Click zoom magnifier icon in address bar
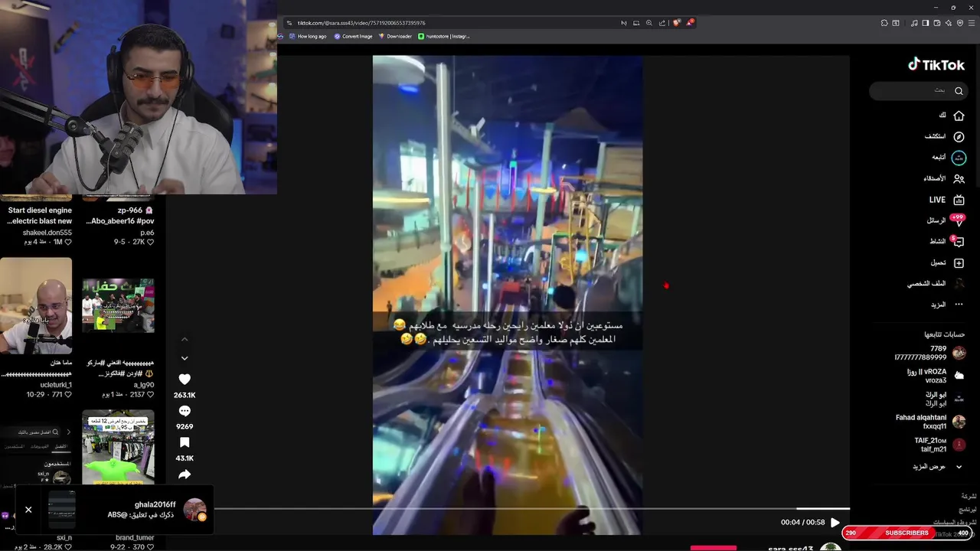980x551 pixels. [x=649, y=23]
